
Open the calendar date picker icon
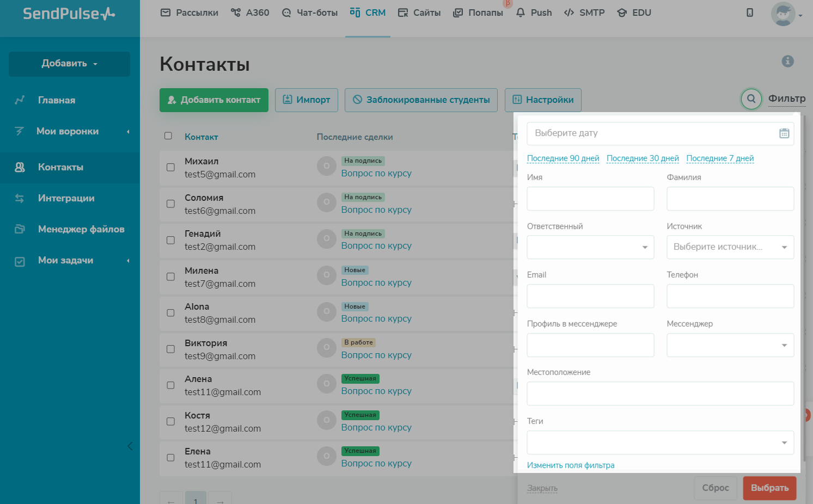(x=784, y=133)
